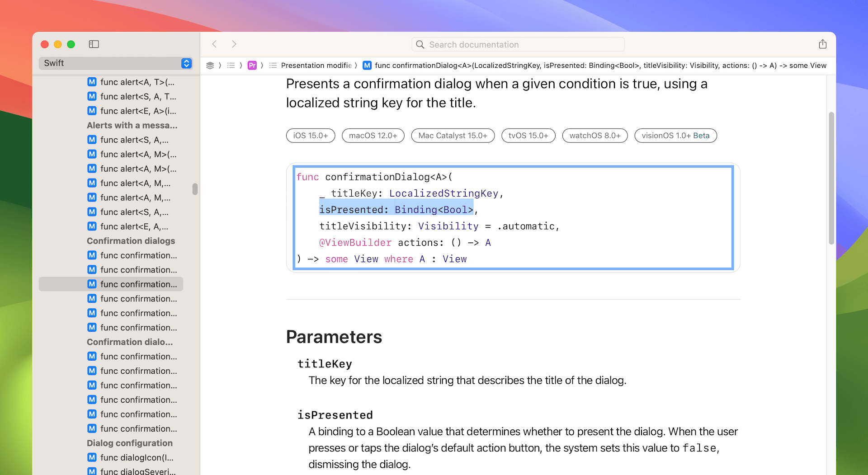Click the SwiftUI framework layers icon in breadcrumb
Viewport: 868px width, 475px height.
tap(210, 65)
